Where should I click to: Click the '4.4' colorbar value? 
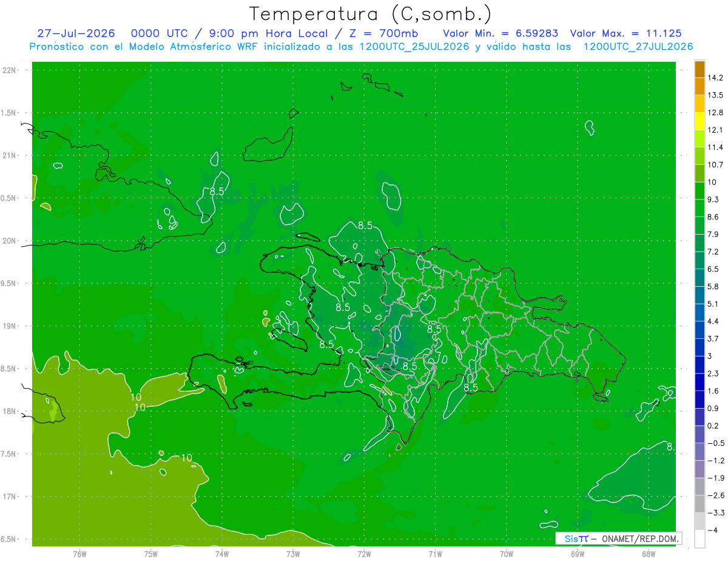(713, 321)
